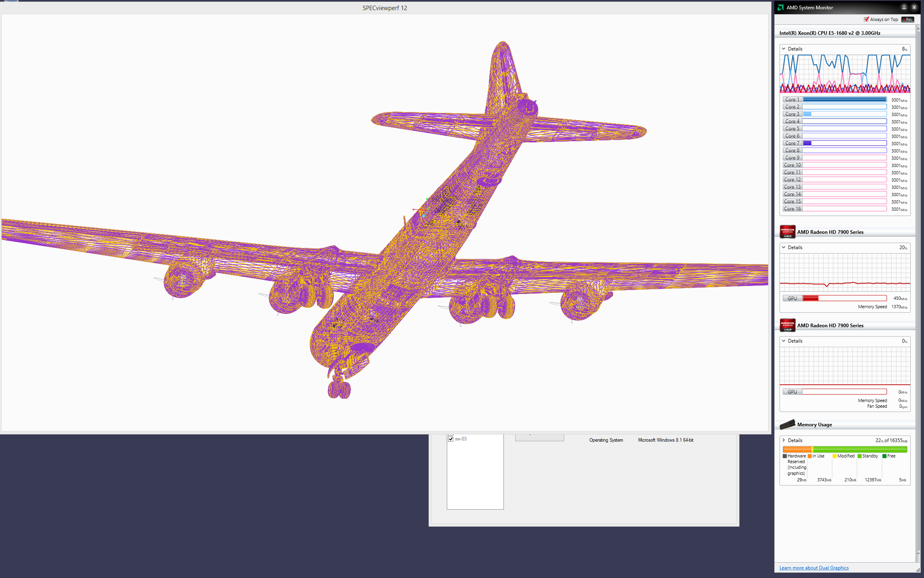This screenshot has height=578, width=924.
Task: Click the Memory Usage RAM stick icon
Action: coord(788,424)
